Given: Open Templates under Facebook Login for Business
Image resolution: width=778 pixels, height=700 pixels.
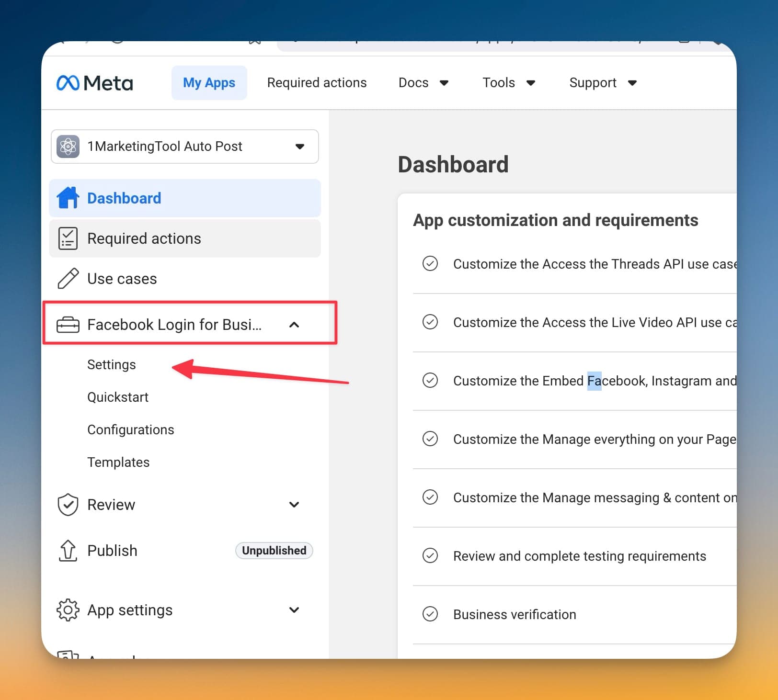Looking at the screenshot, I should click(x=118, y=463).
